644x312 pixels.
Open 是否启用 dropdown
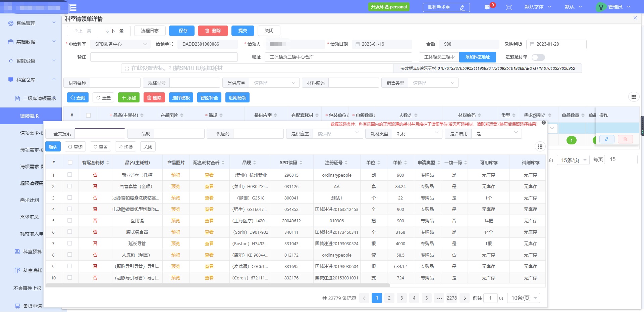496,134
